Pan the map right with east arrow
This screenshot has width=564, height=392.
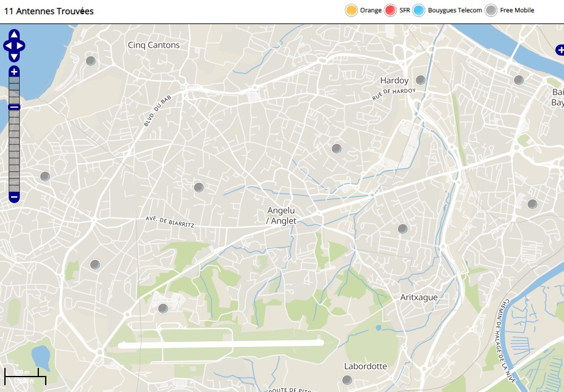point(21,46)
